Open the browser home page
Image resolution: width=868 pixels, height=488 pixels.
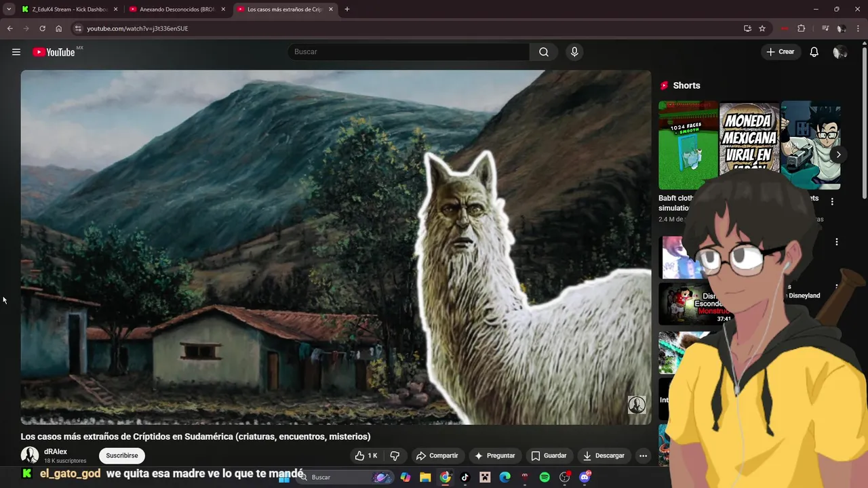(58, 28)
